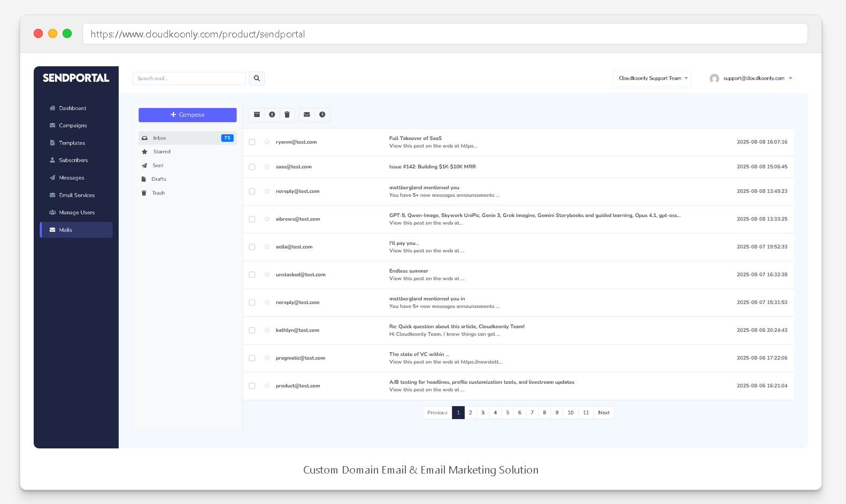This screenshot has height=504, width=846.
Task: Click the Search mail input field
Action: point(189,79)
